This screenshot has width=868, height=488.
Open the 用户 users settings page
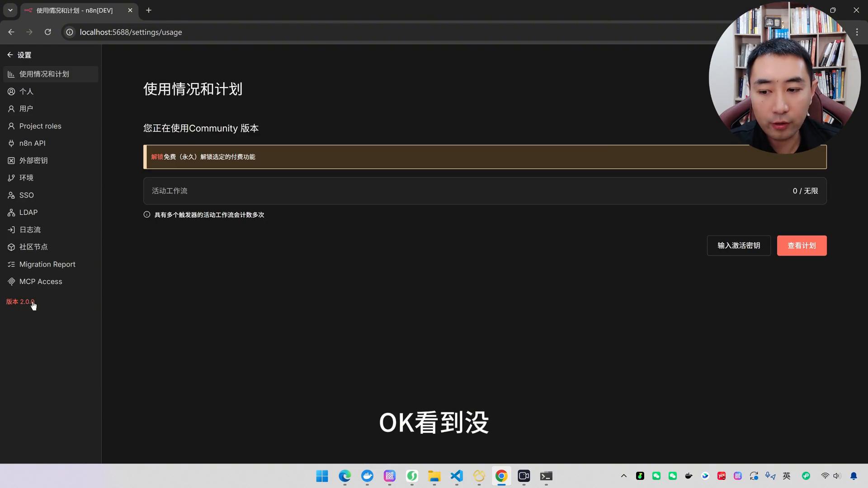(26, 109)
